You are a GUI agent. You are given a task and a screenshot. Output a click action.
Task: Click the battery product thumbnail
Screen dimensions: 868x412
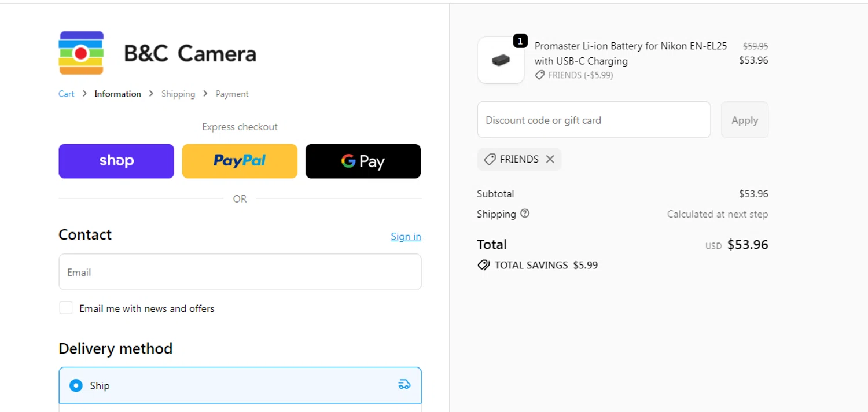pyautogui.click(x=501, y=60)
